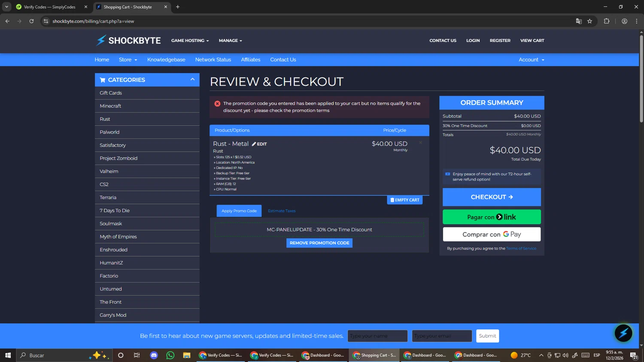Remove the promotion code
This screenshot has height=362, width=644.
tap(319, 243)
